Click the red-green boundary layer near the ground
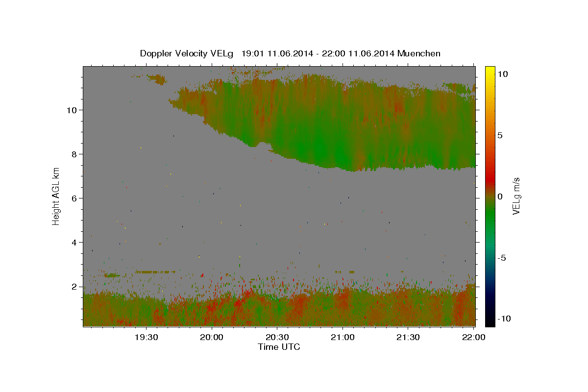This screenshot has height=392, width=588. [279, 309]
